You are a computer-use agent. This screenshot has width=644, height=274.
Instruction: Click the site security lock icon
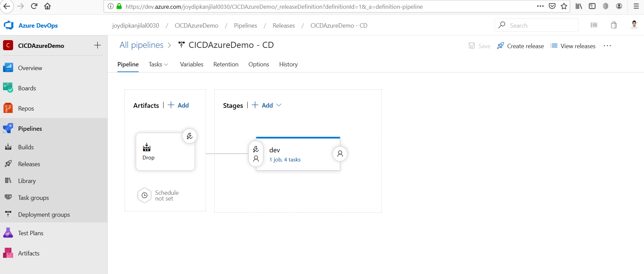(x=119, y=6)
